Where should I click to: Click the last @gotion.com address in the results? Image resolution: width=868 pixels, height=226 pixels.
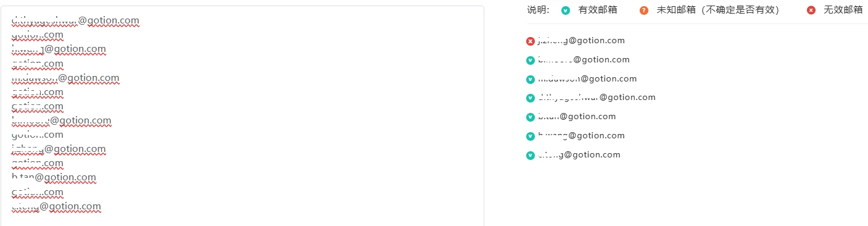coord(579,155)
